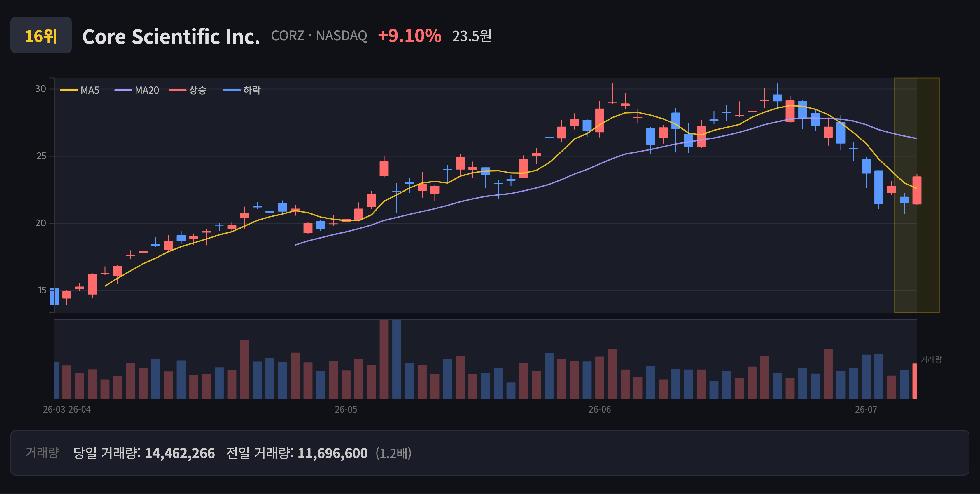980x494 pixels.
Task: Click the 20 price axis label
Action: click(41, 223)
